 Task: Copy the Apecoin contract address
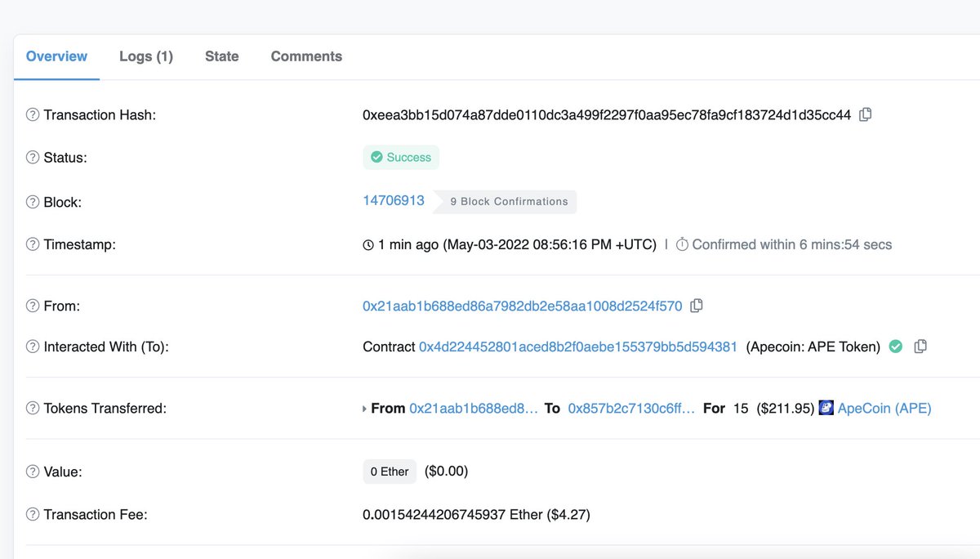coord(920,347)
